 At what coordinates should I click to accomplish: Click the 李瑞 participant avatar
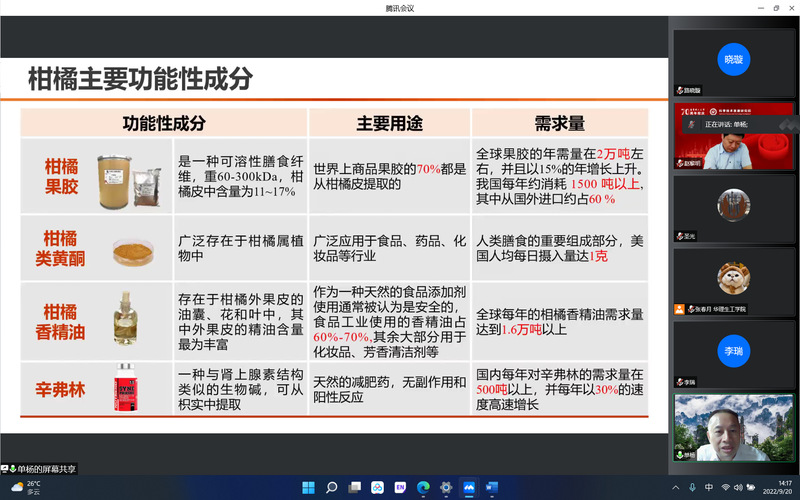[x=734, y=352]
